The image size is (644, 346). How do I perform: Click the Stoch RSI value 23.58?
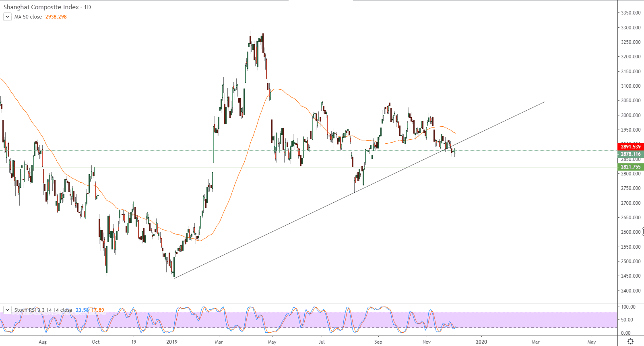pos(82,310)
